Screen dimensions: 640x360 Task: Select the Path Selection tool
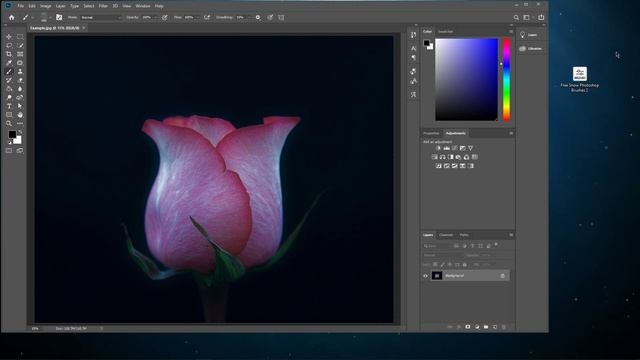[x=20, y=106]
